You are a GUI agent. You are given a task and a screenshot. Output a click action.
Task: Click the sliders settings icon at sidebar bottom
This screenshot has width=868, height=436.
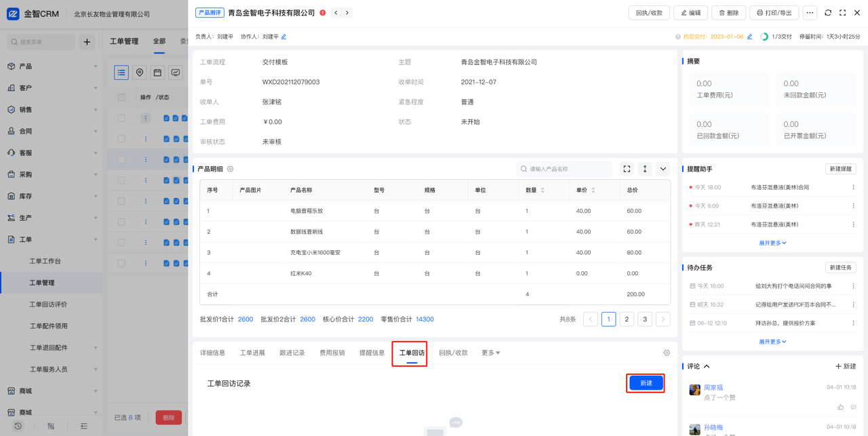51,426
